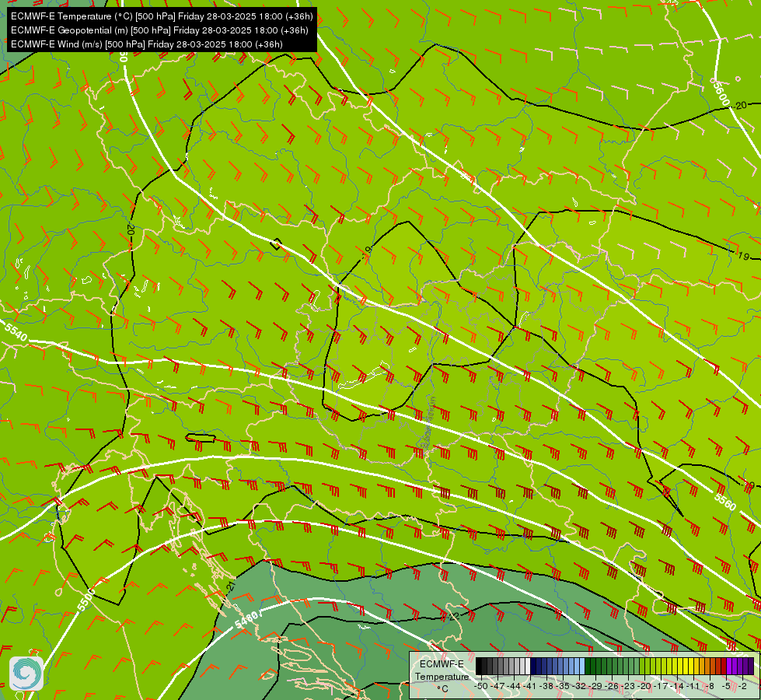Click the 21 isotherm label above the 5480 contour
This screenshot has height=700, width=761.
pyautogui.click(x=231, y=586)
